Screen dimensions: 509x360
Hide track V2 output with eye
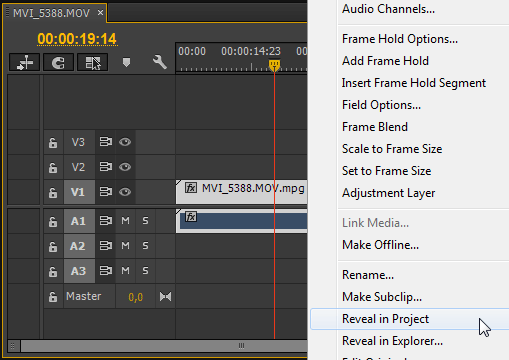point(125,167)
